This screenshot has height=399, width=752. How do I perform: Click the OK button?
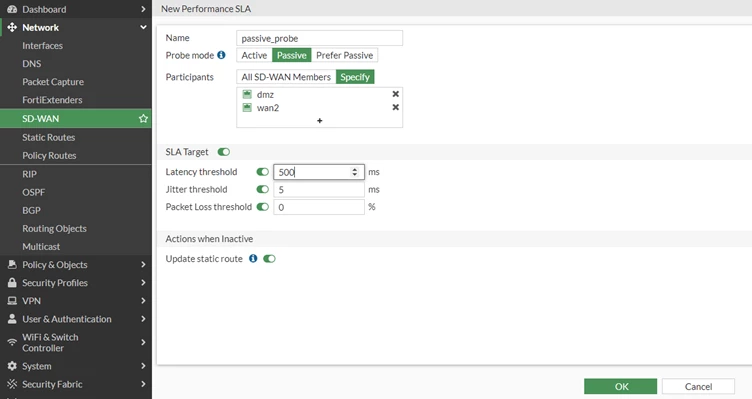(x=621, y=387)
